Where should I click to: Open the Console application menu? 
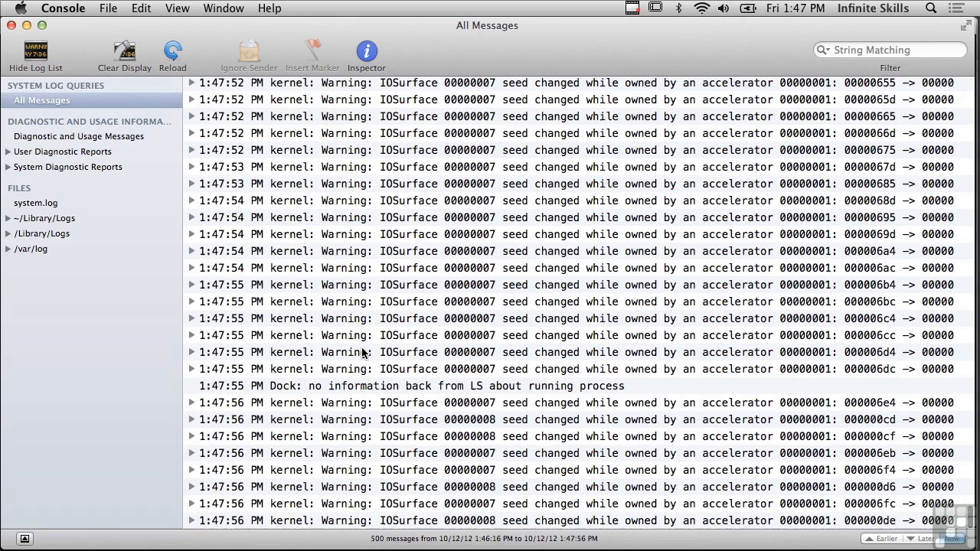click(63, 8)
